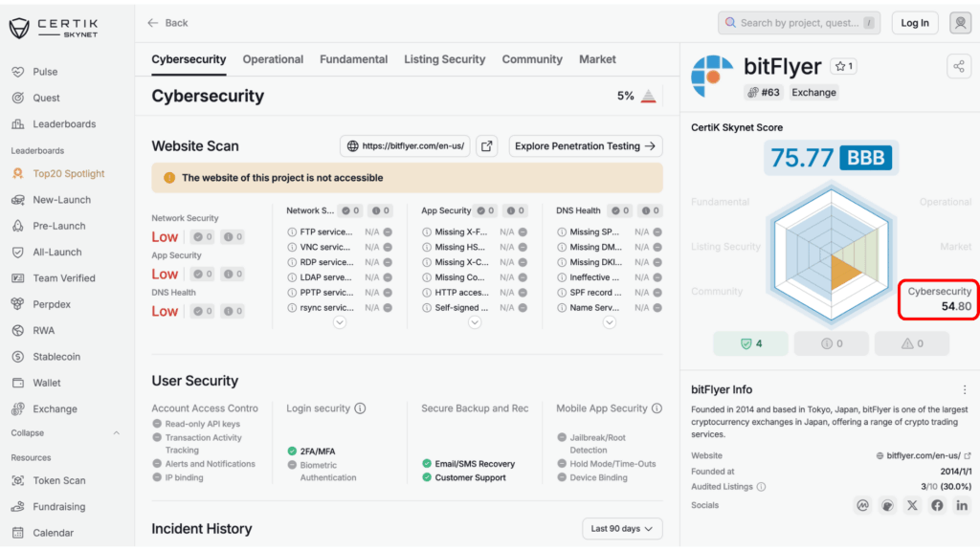Click the user profile avatar icon
This screenshot has height=551, width=980.
tap(960, 23)
